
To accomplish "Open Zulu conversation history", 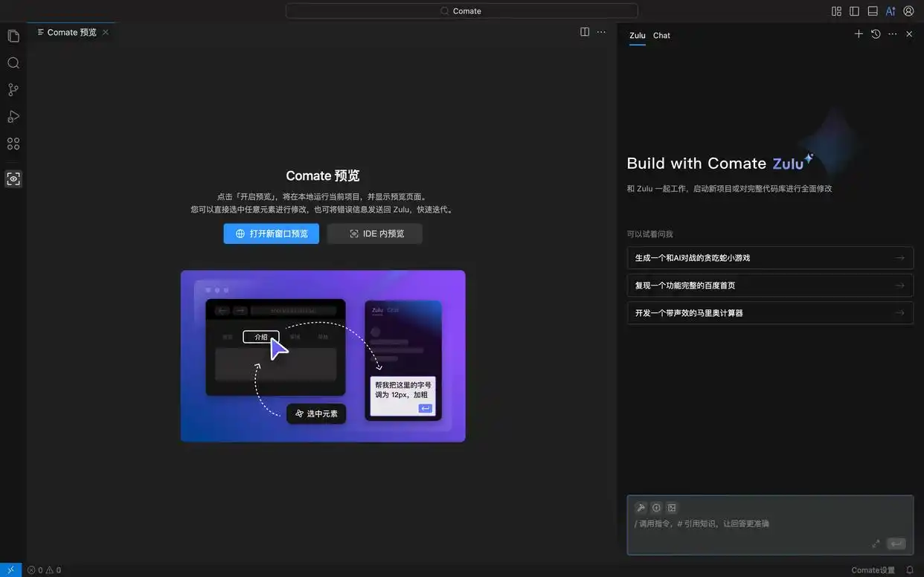I will point(875,33).
